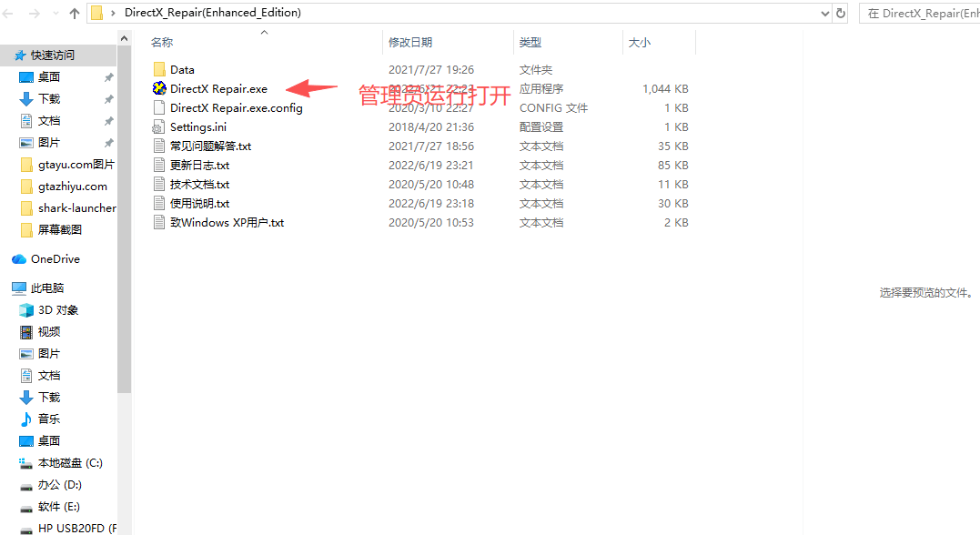Click the 1,044 KB size cell

[x=665, y=89]
